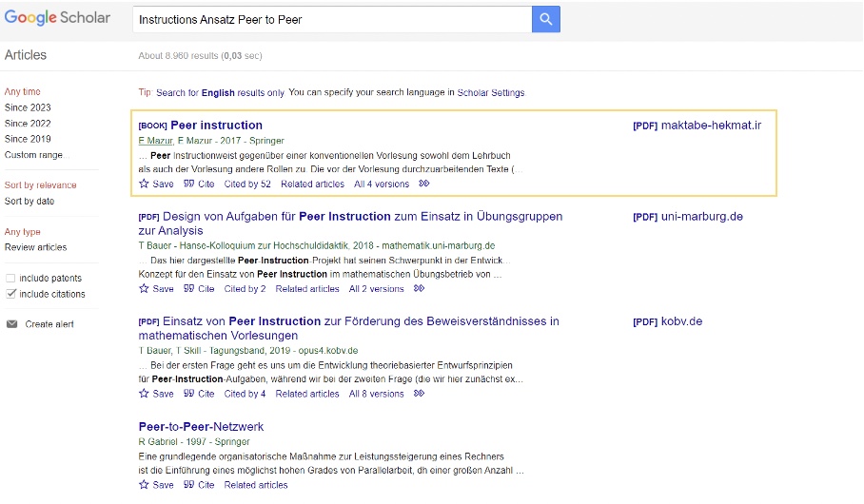Cite the Einsatz von Peer Instruction result
This screenshot has height=504, width=864.
click(199, 394)
